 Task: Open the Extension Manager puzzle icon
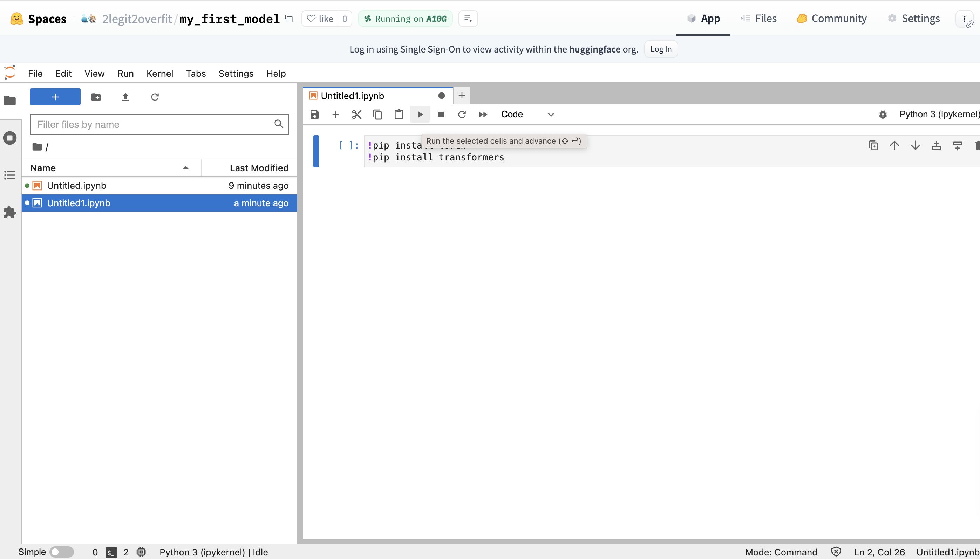click(9, 212)
